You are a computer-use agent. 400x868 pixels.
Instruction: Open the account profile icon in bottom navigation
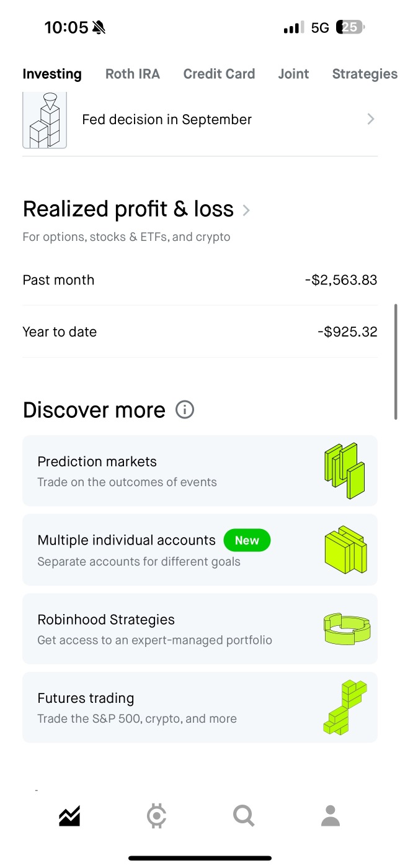pyautogui.click(x=331, y=816)
